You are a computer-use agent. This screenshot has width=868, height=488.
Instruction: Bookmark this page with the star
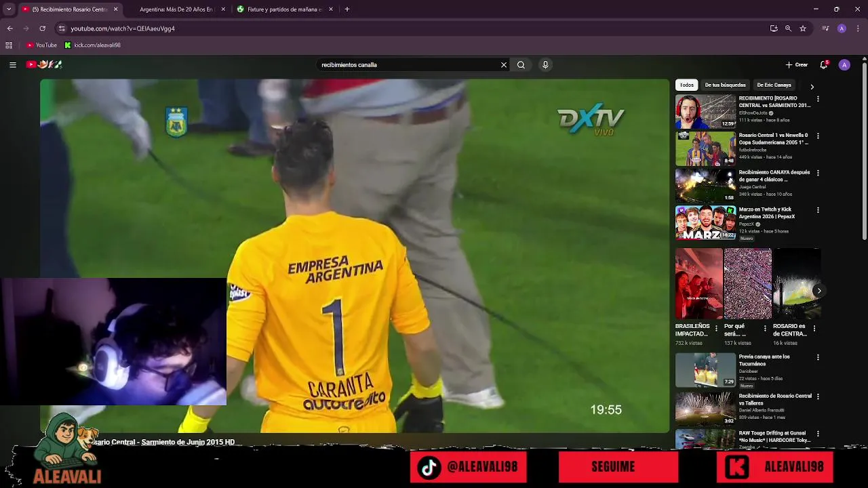803,28
